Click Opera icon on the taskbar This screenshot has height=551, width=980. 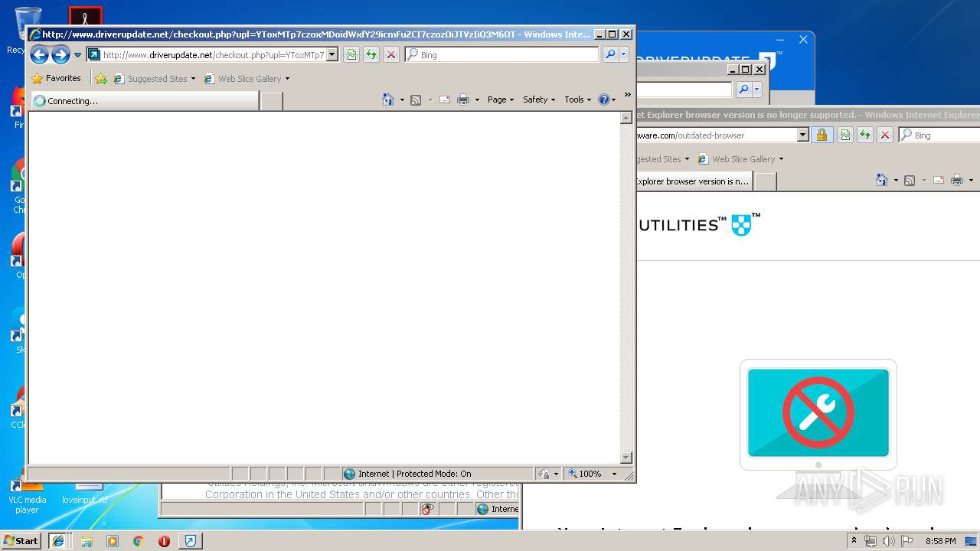[x=164, y=541]
